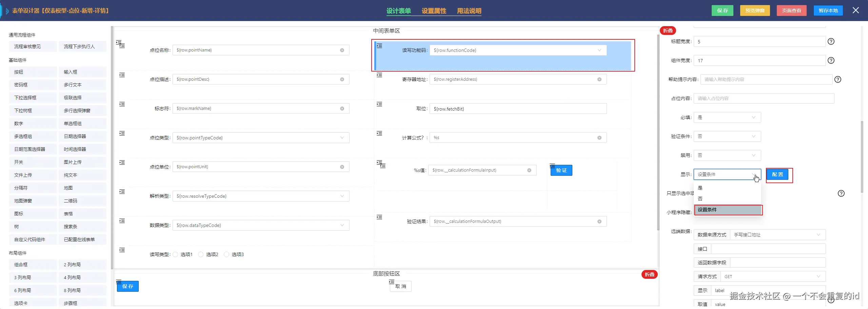
Task: Click the green 保存 button in the header
Action: [722, 11]
